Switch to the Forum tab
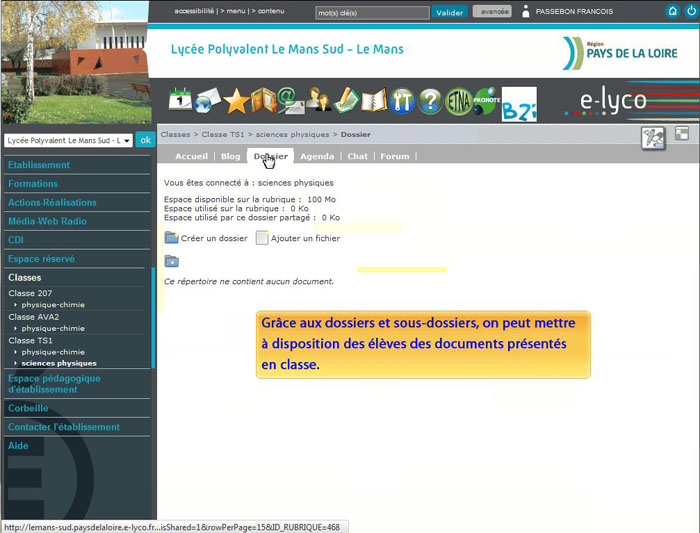The width and height of the screenshot is (700, 533). click(x=395, y=156)
